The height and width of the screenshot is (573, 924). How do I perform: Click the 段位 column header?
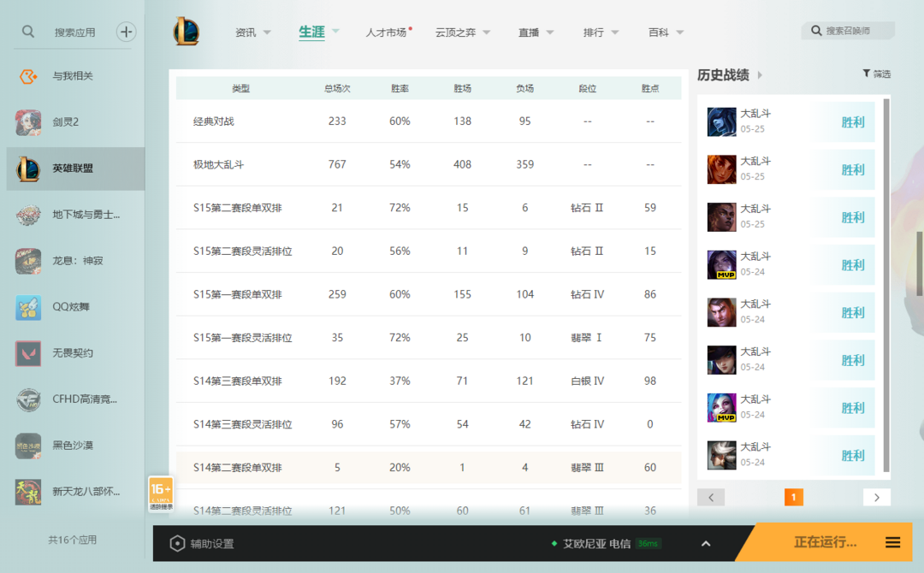pos(587,88)
